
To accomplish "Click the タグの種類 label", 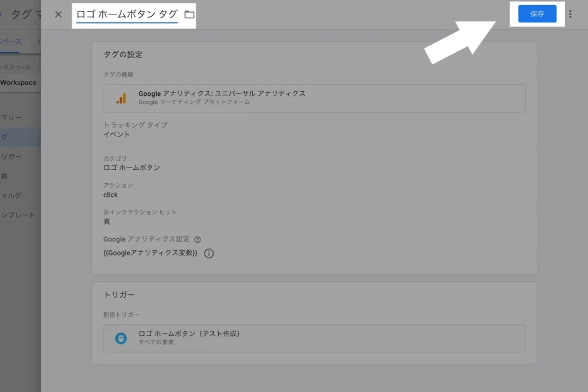I will [x=118, y=75].
